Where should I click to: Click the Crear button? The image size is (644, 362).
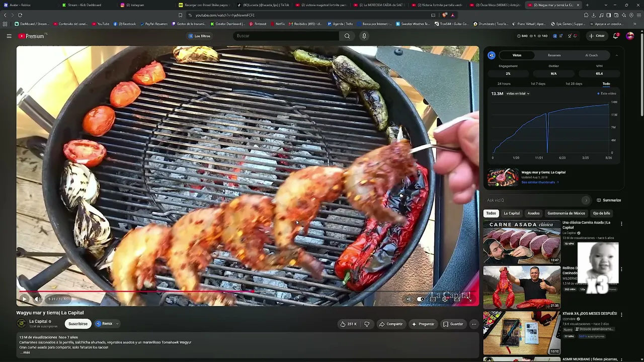[597, 36]
